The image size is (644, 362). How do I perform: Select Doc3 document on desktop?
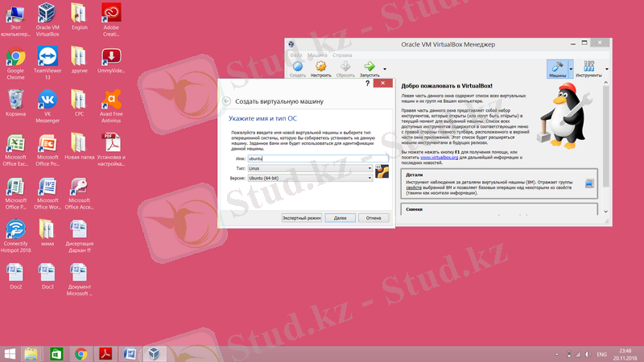47,276
